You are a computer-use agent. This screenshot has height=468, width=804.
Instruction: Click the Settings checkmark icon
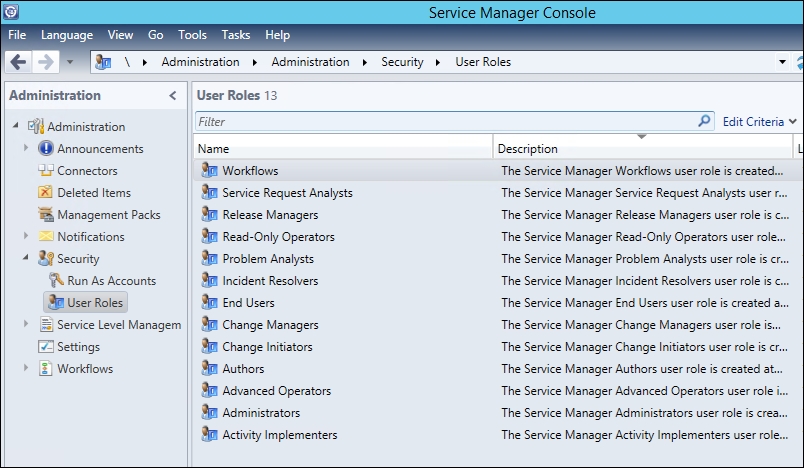point(46,347)
